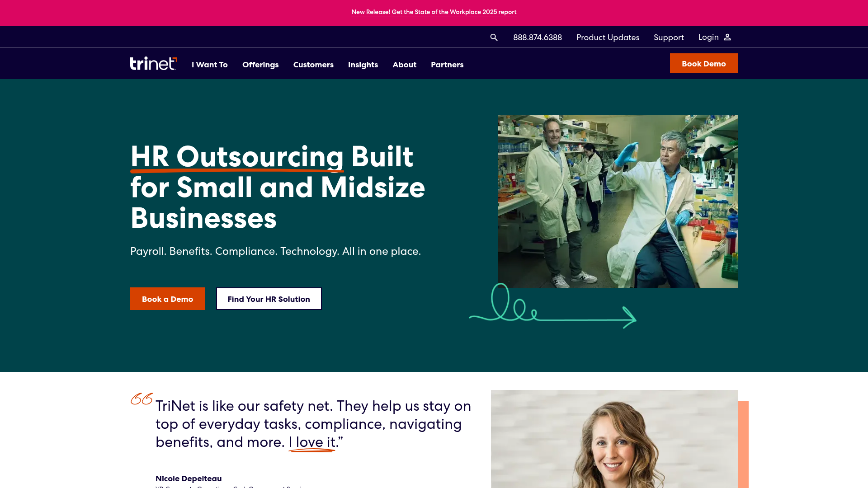Select the orange quotation marks graphic
Screen dimensions: 868x488
(x=140, y=400)
